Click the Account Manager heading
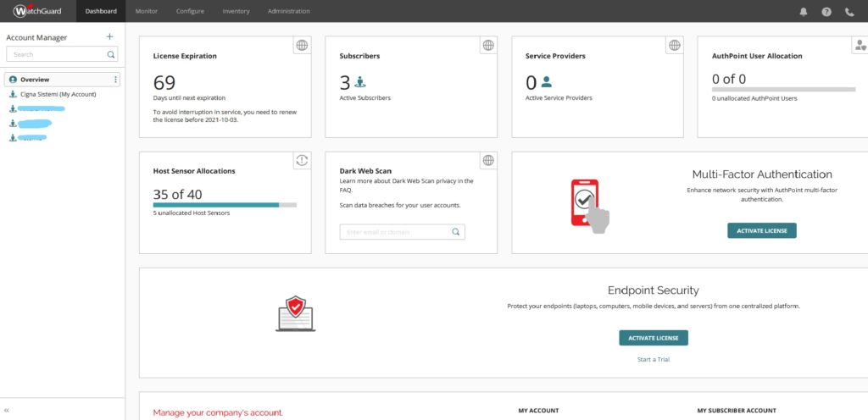Image resolution: width=868 pixels, height=420 pixels. (x=36, y=37)
